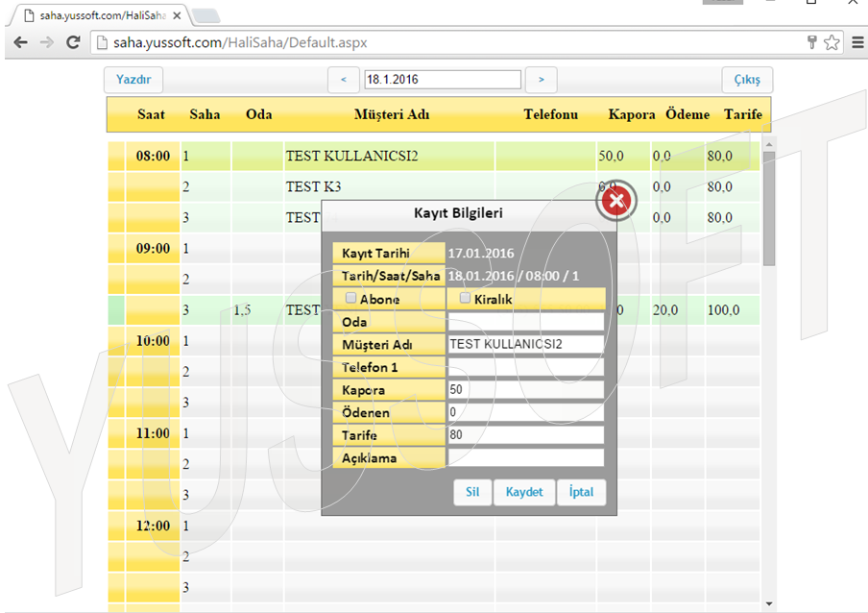Click the 10:00 time cell
The height and width of the screenshot is (613, 868).
(153, 341)
